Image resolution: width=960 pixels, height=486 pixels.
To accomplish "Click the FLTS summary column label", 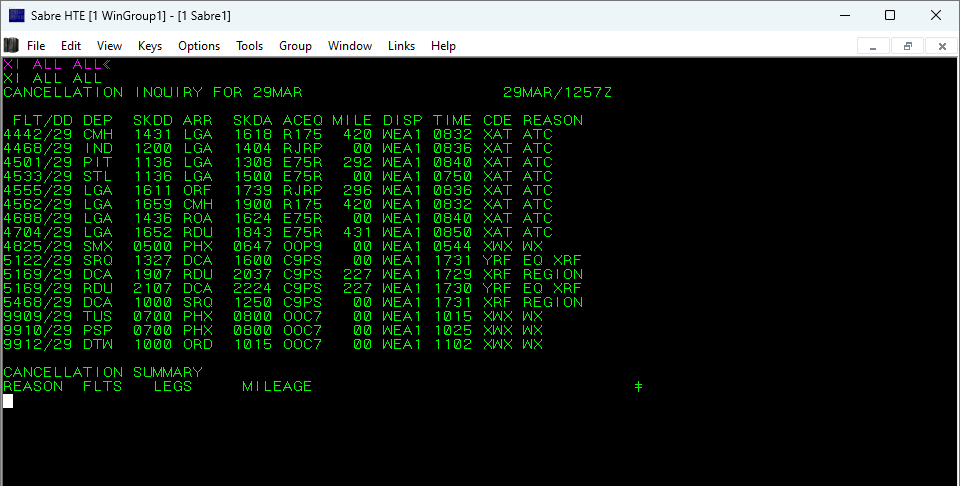I will coord(103,386).
